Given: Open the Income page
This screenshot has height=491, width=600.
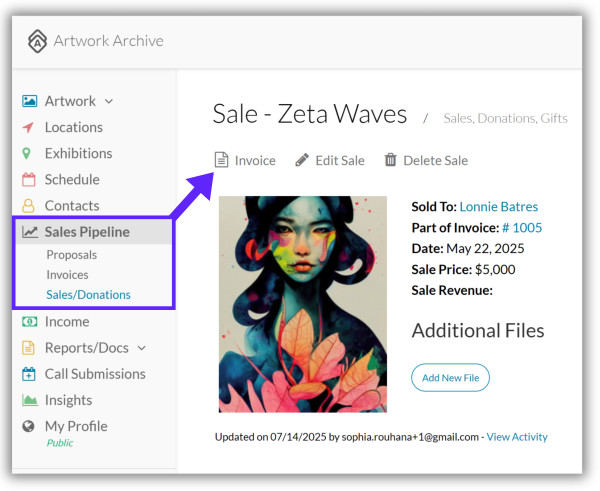Looking at the screenshot, I should pos(67,321).
